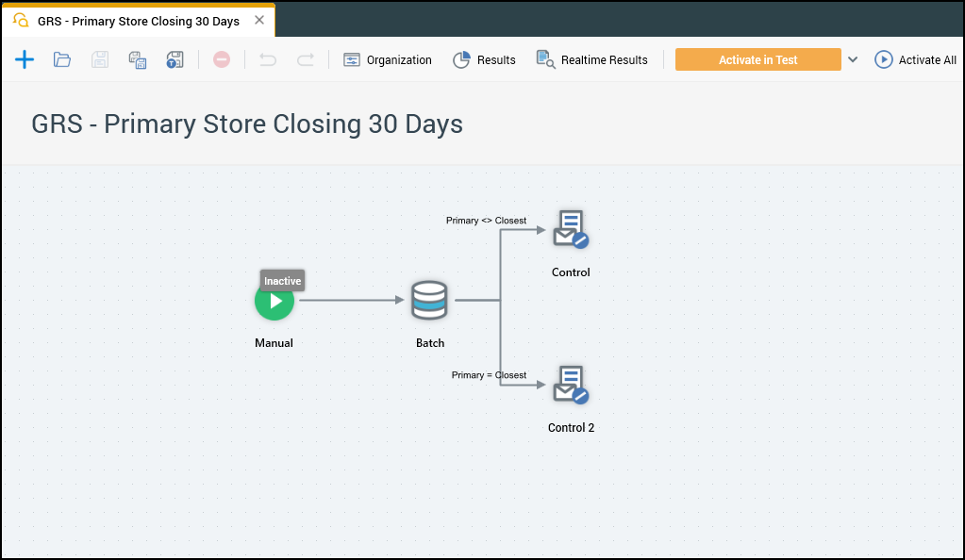Image resolution: width=965 pixels, height=560 pixels.
Task: Click the grayed-out Save icon
Action: [100, 59]
